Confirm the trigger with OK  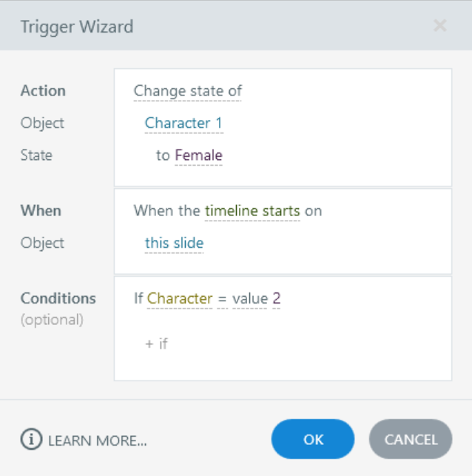313,439
